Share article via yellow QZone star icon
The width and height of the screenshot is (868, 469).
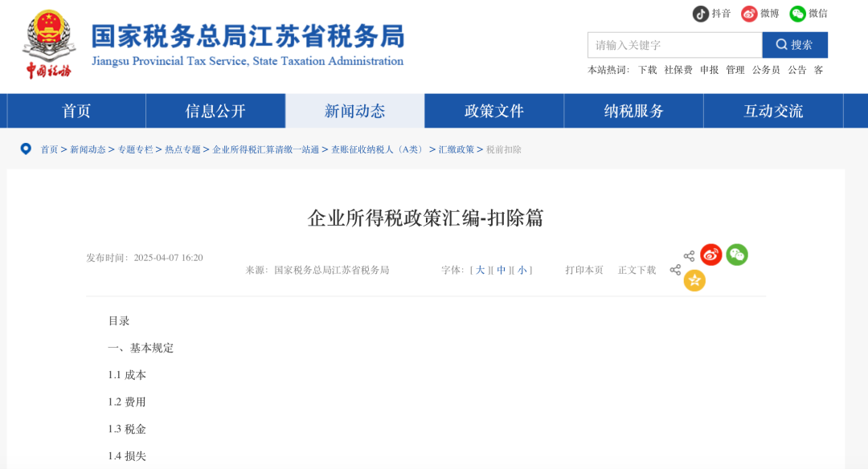694,280
